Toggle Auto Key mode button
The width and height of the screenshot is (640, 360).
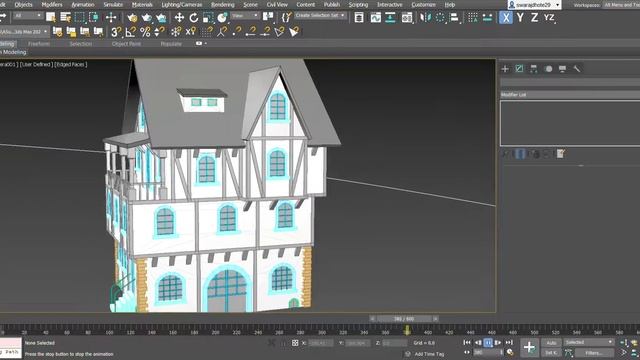point(551,343)
